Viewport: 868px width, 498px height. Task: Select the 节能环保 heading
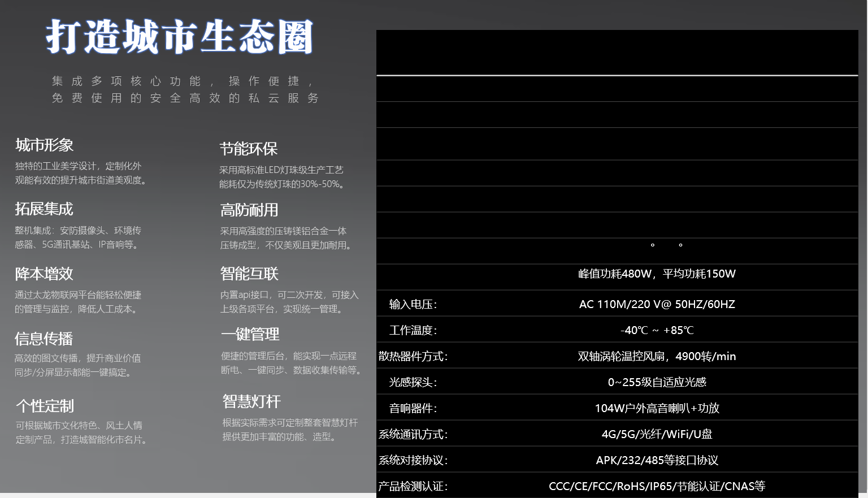click(x=249, y=149)
